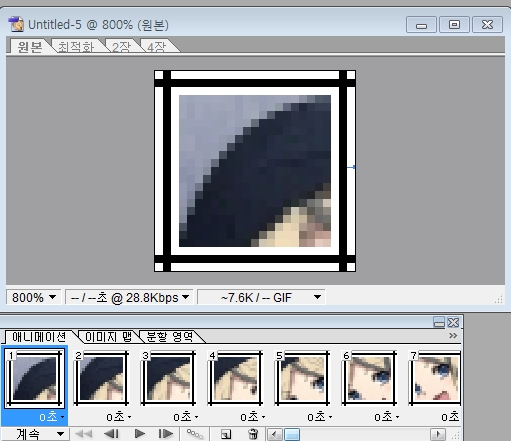
Task: Open frame 3 delay 0초 dropdown
Action: pyautogui.click(x=186, y=417)
